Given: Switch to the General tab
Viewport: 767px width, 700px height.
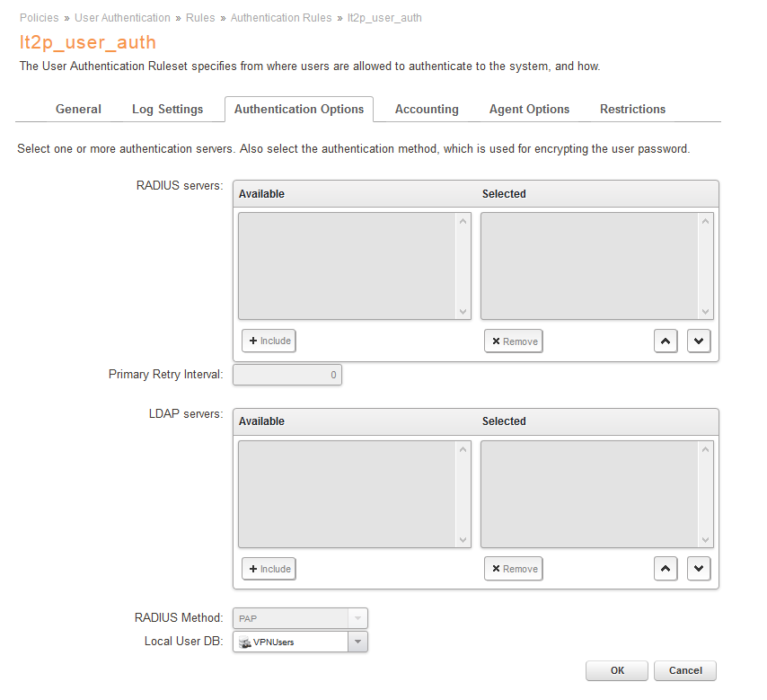Looking at the screenshot, I should click(78, 109).
